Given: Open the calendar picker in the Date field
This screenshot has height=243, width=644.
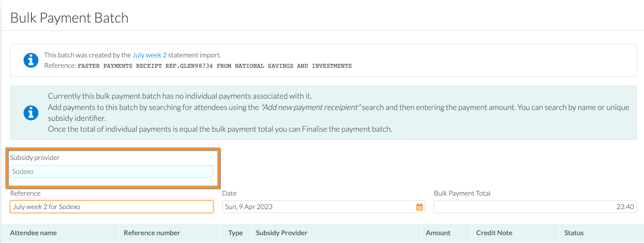Looking at the screenshot, I should click(x=419, y=207).
